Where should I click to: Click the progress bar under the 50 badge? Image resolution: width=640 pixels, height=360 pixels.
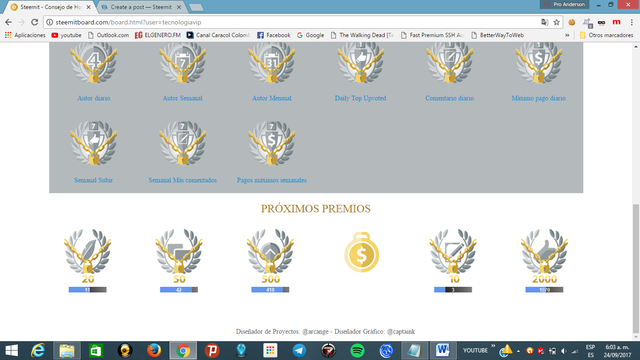(x=179, y=290)
